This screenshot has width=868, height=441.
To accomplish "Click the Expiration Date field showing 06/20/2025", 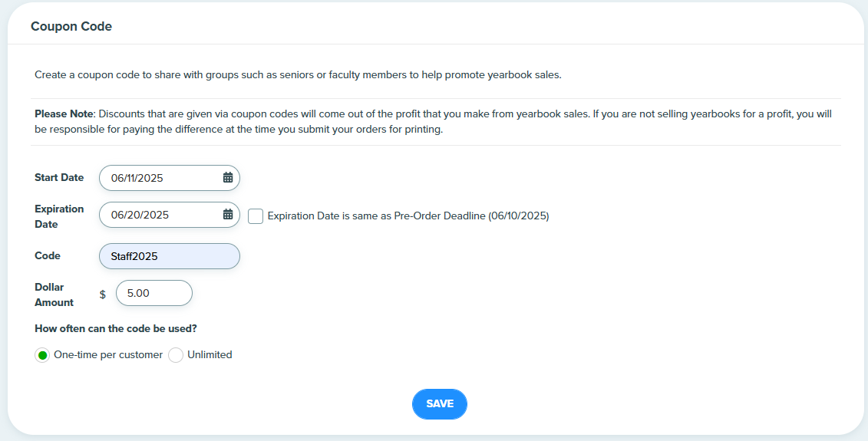I will 170,215.
